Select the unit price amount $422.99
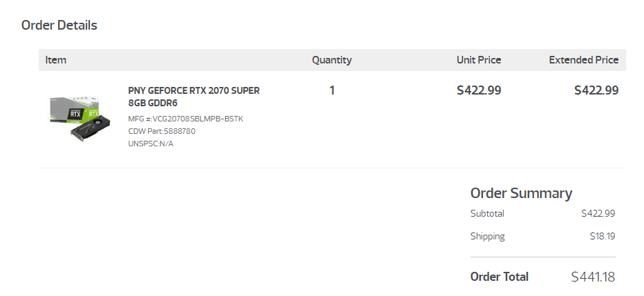 [x=479, y=90]
